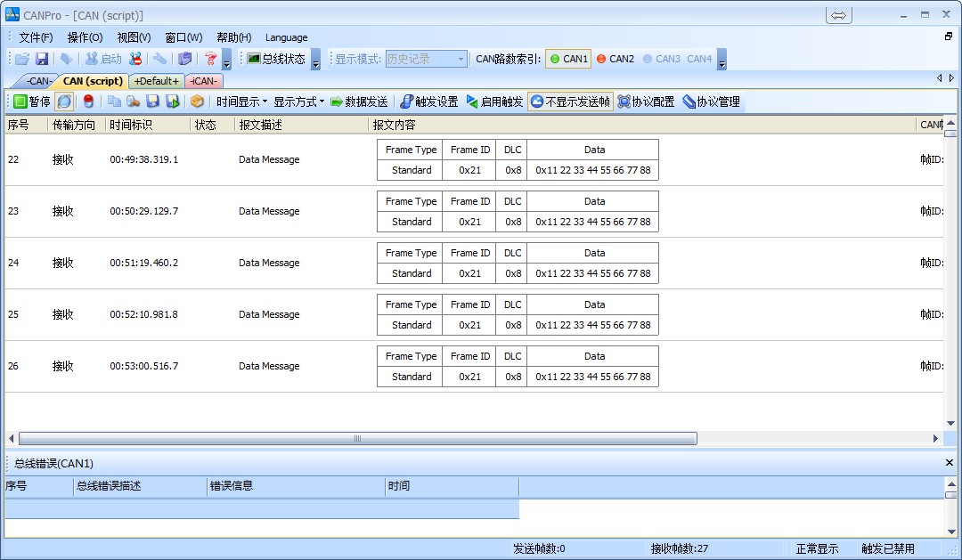This screenshot has height=560, width=962.
Task: Toggle 不显示发送帧 hide sent frames
Action: pyautogui.click(x=570, y=101)
